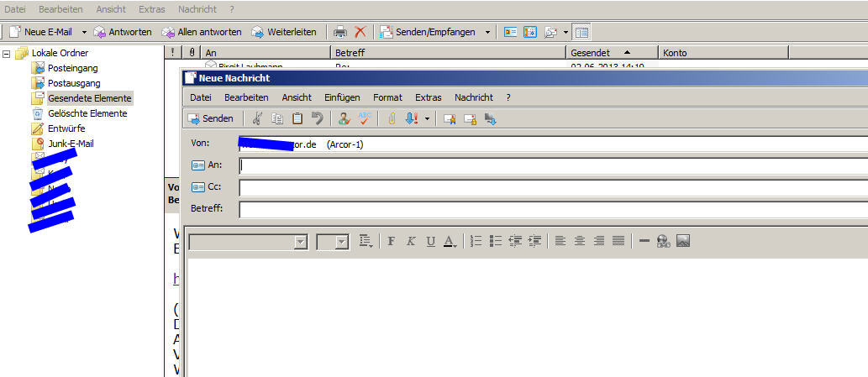Toggle italic (K) formatting

tap(411, 241)
